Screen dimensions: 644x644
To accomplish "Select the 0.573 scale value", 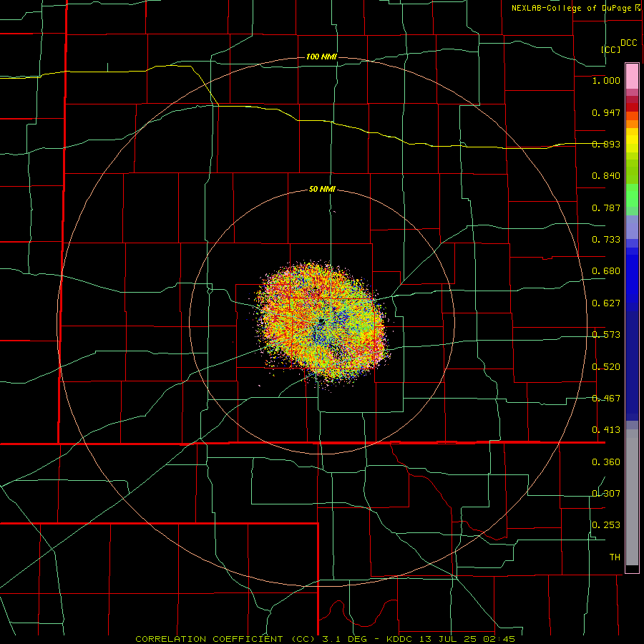I will pyautogui.click(x=606, y=335).
